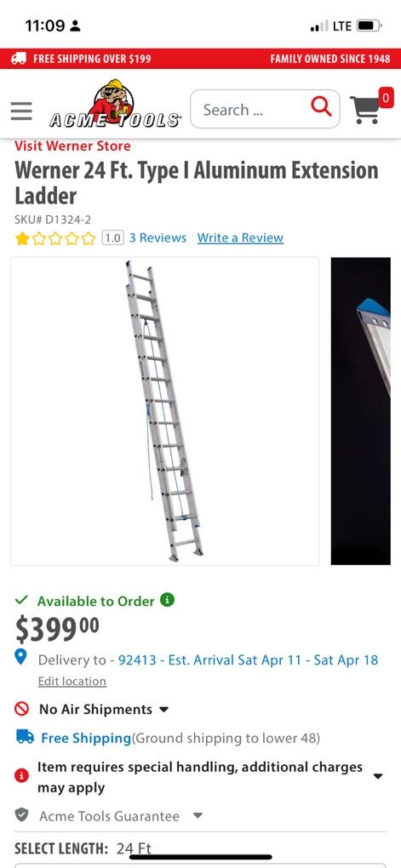Click the green availability info icon
Screen dimensions: 401x868
click(x=167, y=600)
